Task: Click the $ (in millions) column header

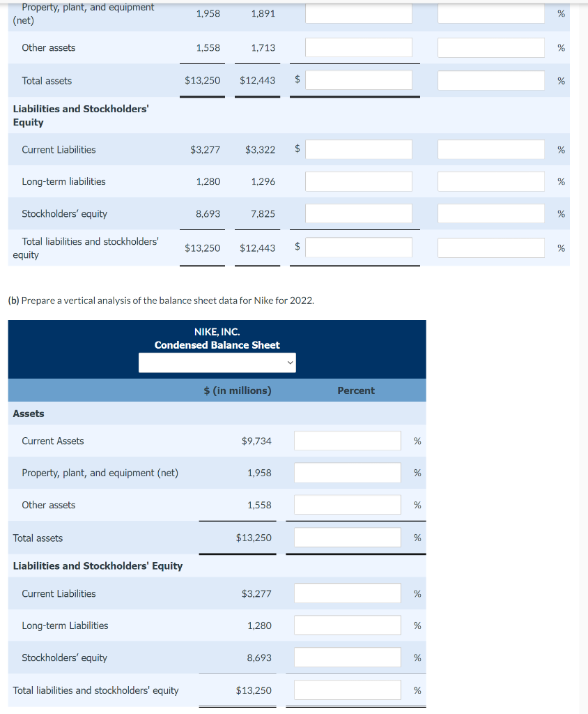Action: (x=238, y=390)
